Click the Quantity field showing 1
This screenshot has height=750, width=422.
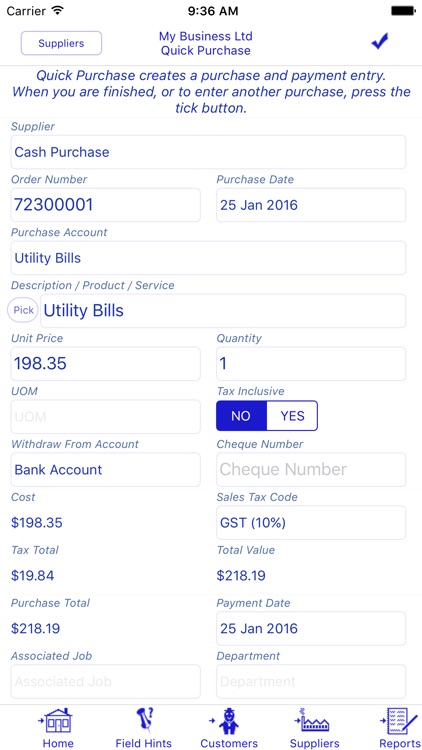(x=311, y=364)
